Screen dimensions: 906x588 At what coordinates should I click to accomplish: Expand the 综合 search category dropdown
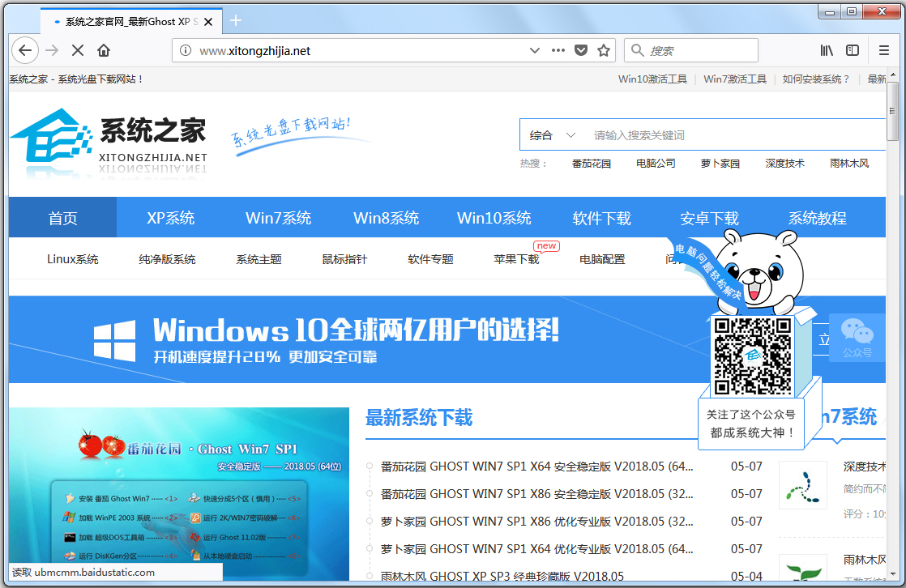click(552, 135)
